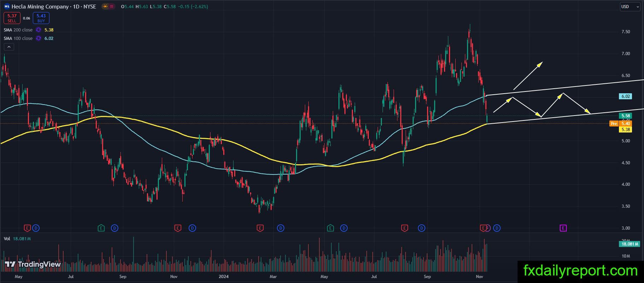Open the dividend marker for March 2024

coord(280,228)
